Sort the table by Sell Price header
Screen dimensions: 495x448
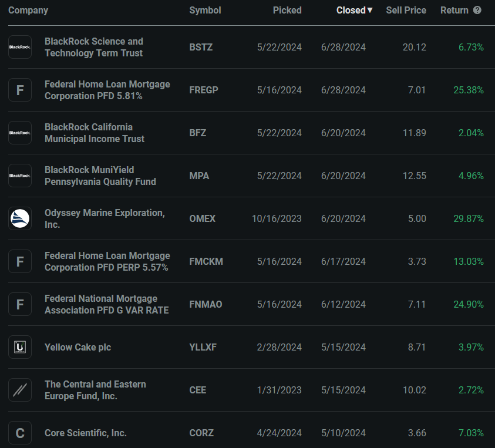(x=406, y=10)
